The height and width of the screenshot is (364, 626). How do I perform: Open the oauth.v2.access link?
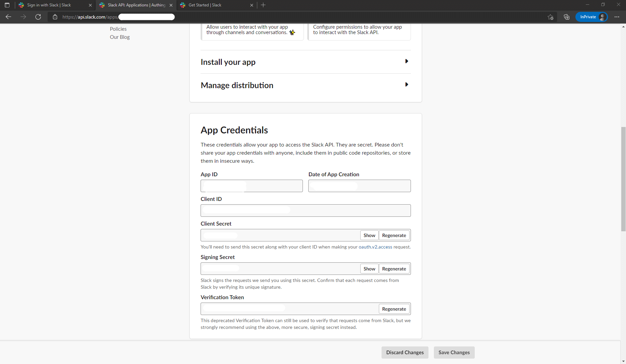[375, 247]
